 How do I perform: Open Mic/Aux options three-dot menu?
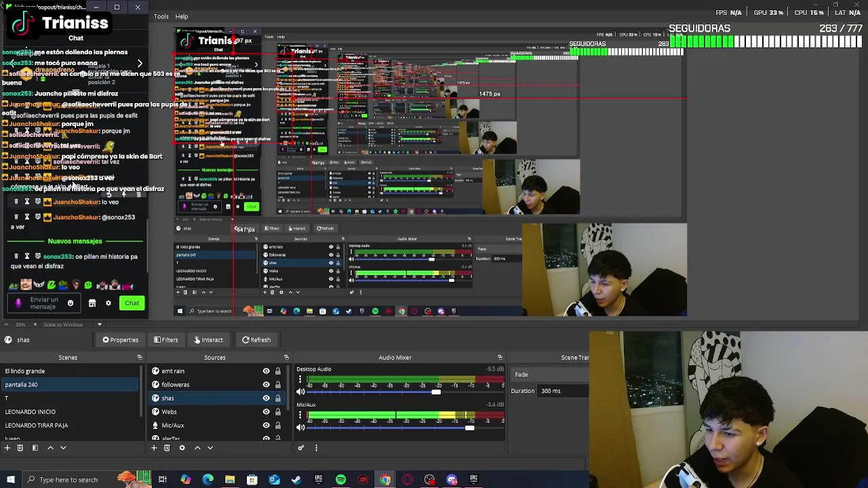pos(300,415)
